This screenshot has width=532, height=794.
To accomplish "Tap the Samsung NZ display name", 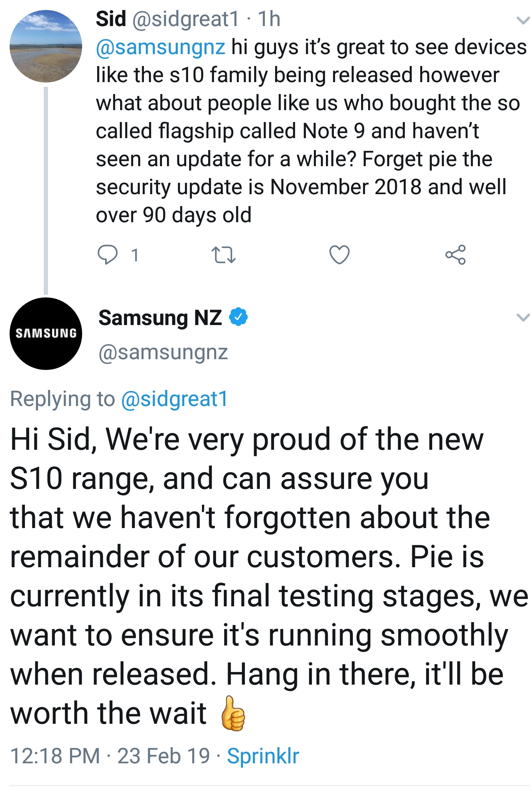I will tap(160, 318).
